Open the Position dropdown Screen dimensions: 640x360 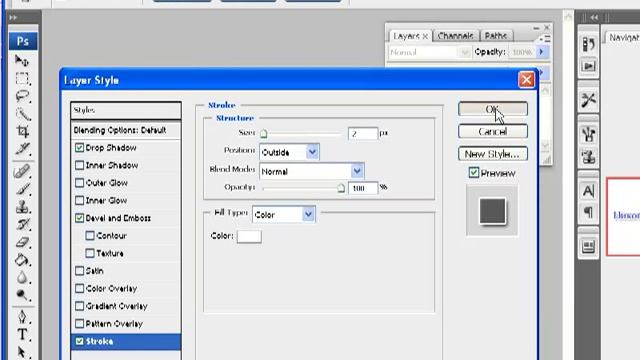click(x=289, y=152)
